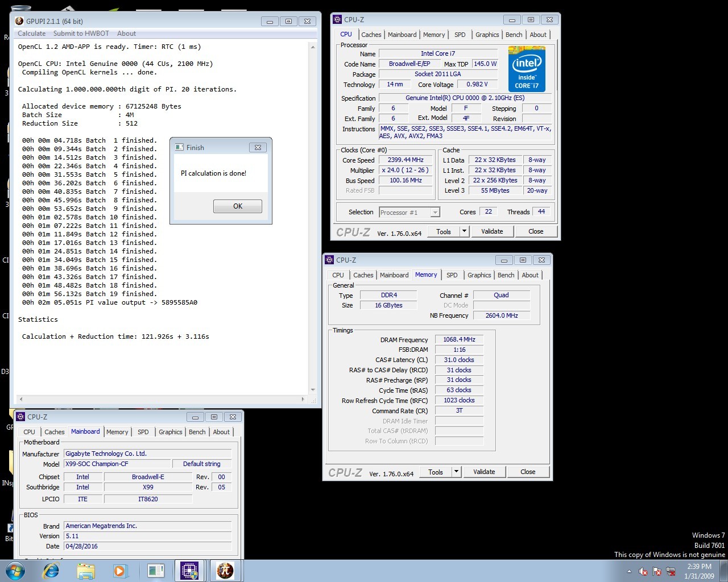
Task: Switch to CPU tab in Mainboard window
Action: coord(30,432)
